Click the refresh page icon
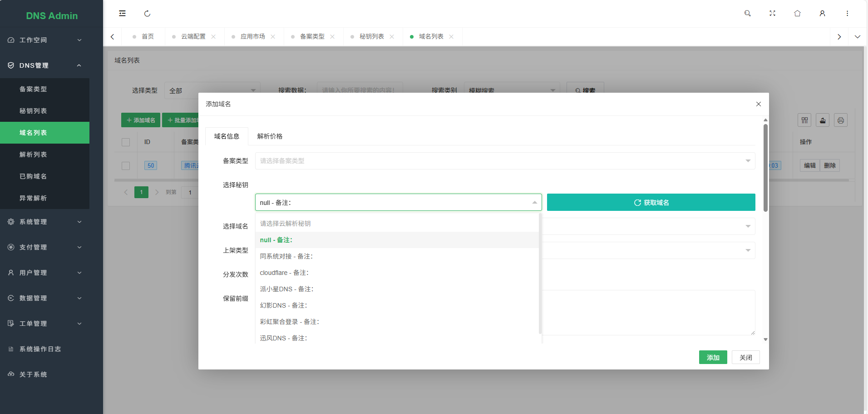The width and height of the screenshot is (868, 414). [147, 14]
